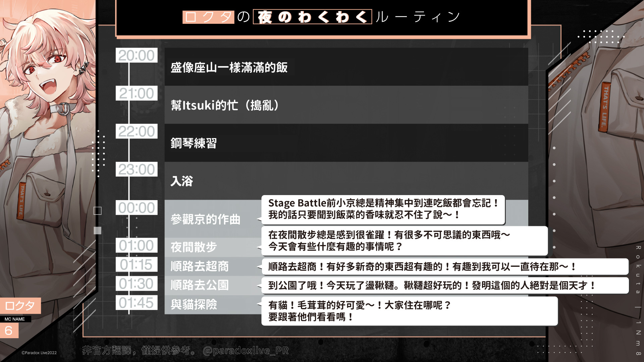Image resolution: width=644 pixels, height=362 pixels.
Task: Click the Stage Battle speech bubble
Action: coord(383,209)
